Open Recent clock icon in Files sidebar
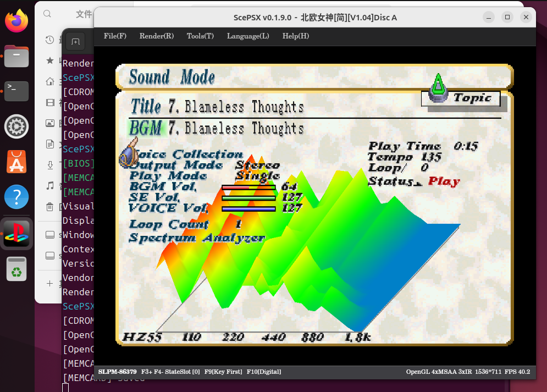Viewport: 547px width, 392px height. coord(50,40)
